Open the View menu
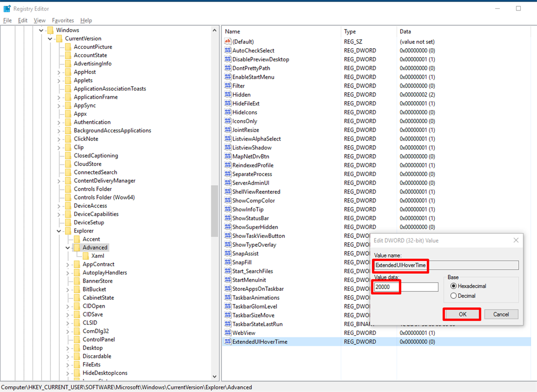This screenshot has width=537, height=392. [40, 20]
